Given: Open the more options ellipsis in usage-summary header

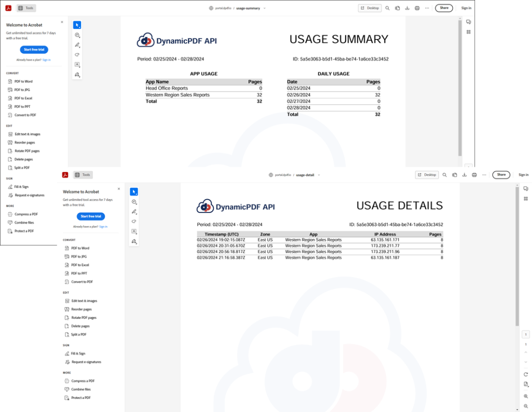Looking at the screenshot, I should click(427, 8).
